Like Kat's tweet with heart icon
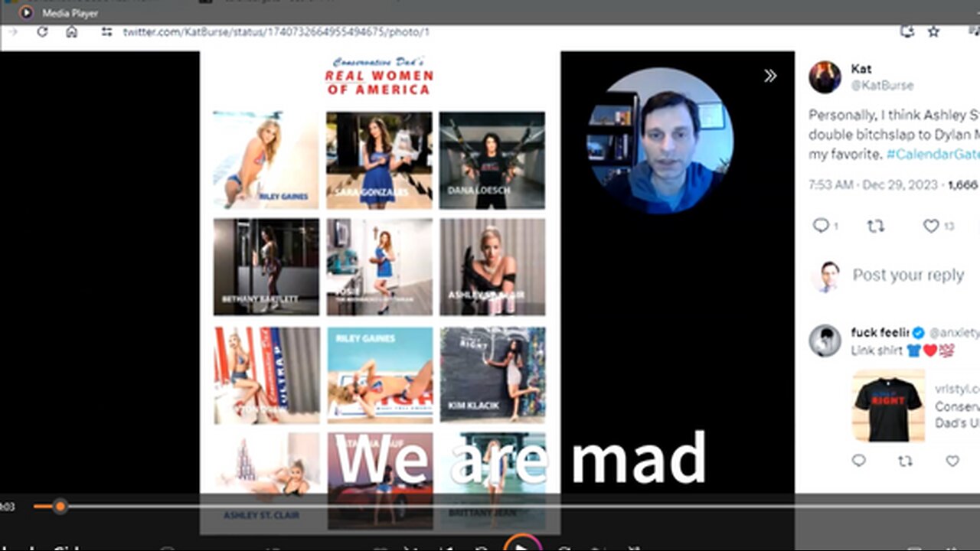 [x=931, y=226]
